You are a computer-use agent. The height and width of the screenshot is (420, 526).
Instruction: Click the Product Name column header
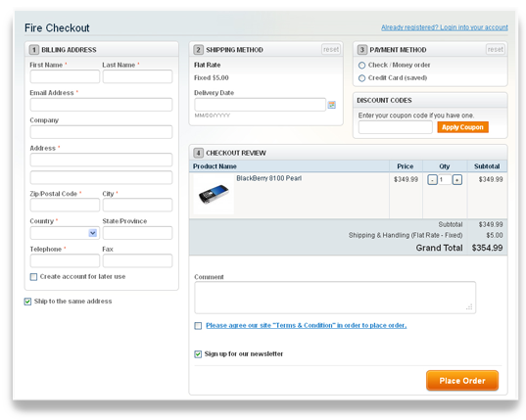tap(215, 166)
